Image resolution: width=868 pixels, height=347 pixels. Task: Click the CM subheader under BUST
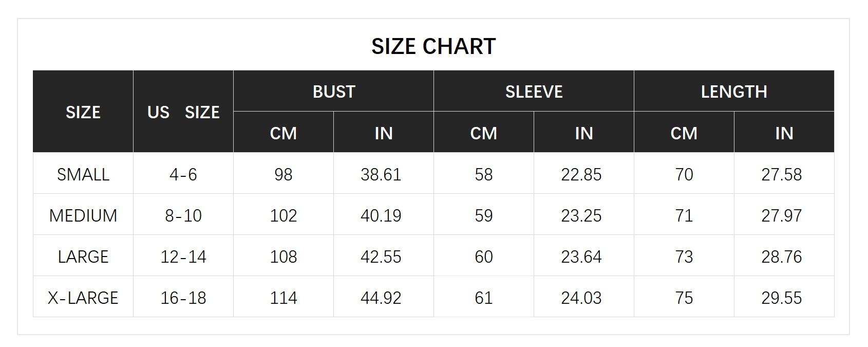pyautogui.click(x=284, y=133)
